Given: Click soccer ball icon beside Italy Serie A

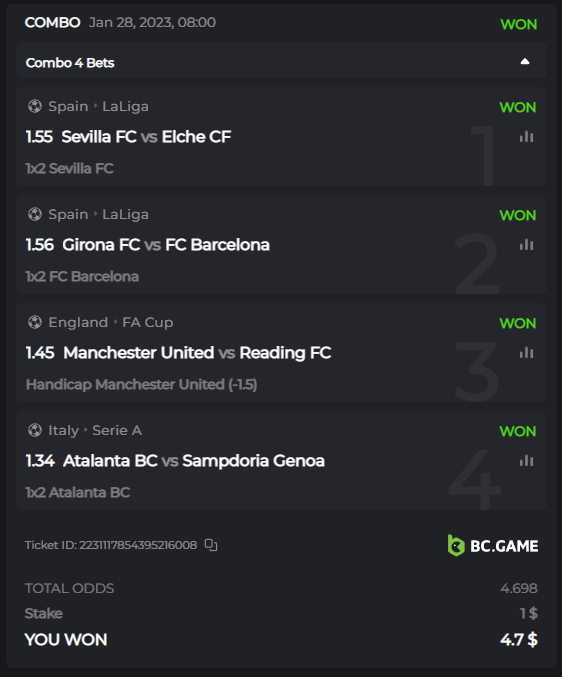Looking at the screenshot, I should [35, 430].
